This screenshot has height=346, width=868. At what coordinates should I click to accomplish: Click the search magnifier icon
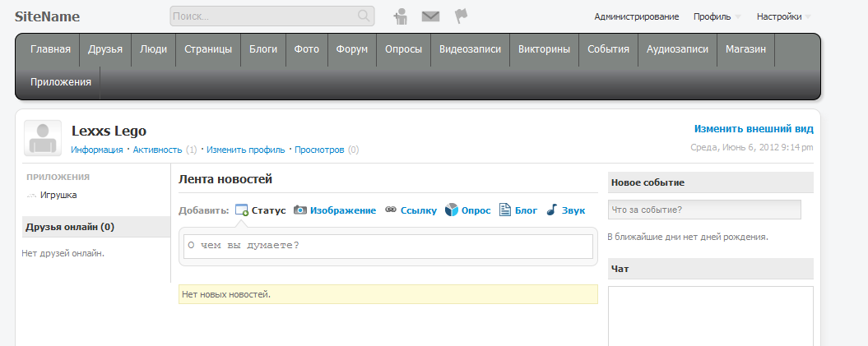364,16
